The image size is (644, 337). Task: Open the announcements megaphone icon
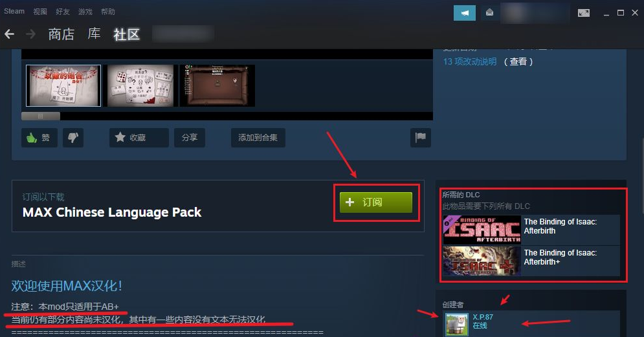(465, 13)
